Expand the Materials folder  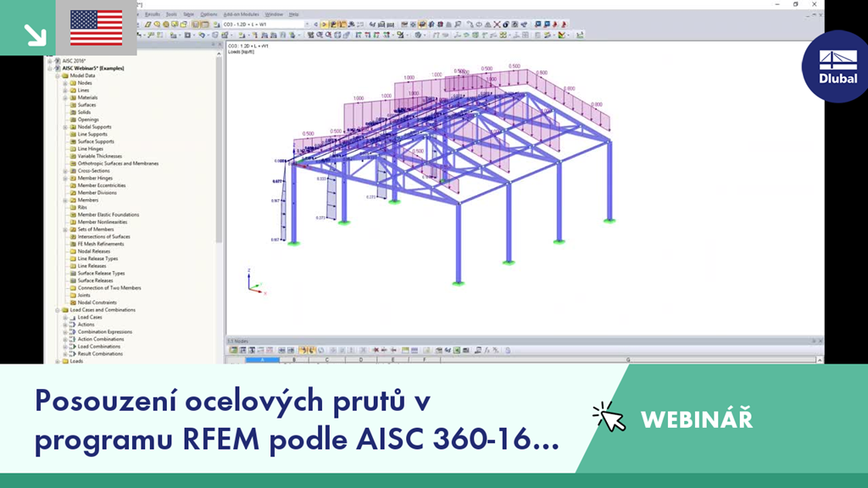pos(65,97)
